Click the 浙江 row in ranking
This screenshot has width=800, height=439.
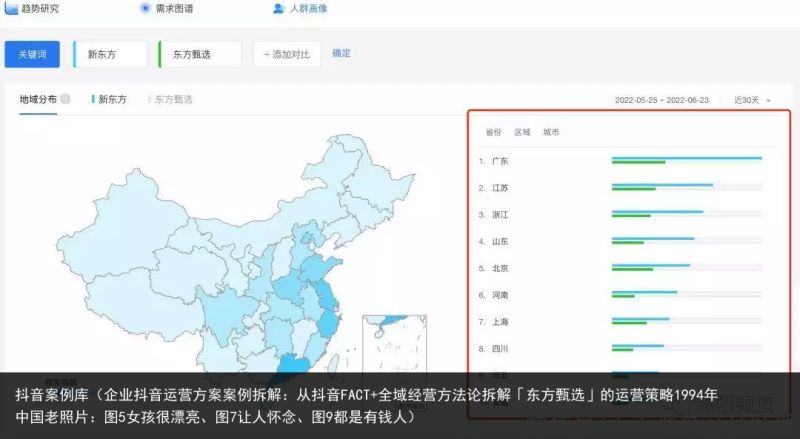620,215
